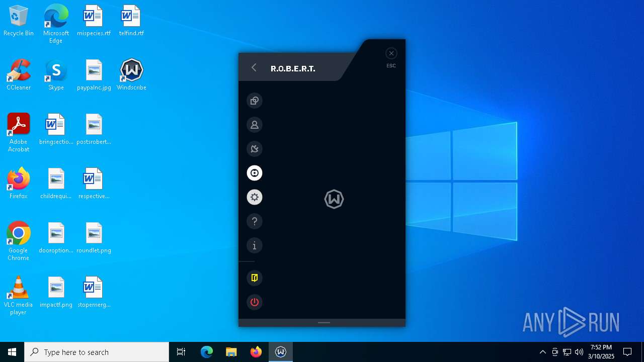
Task: Click Windscribe taskbar button
Action: click(281, 352)
